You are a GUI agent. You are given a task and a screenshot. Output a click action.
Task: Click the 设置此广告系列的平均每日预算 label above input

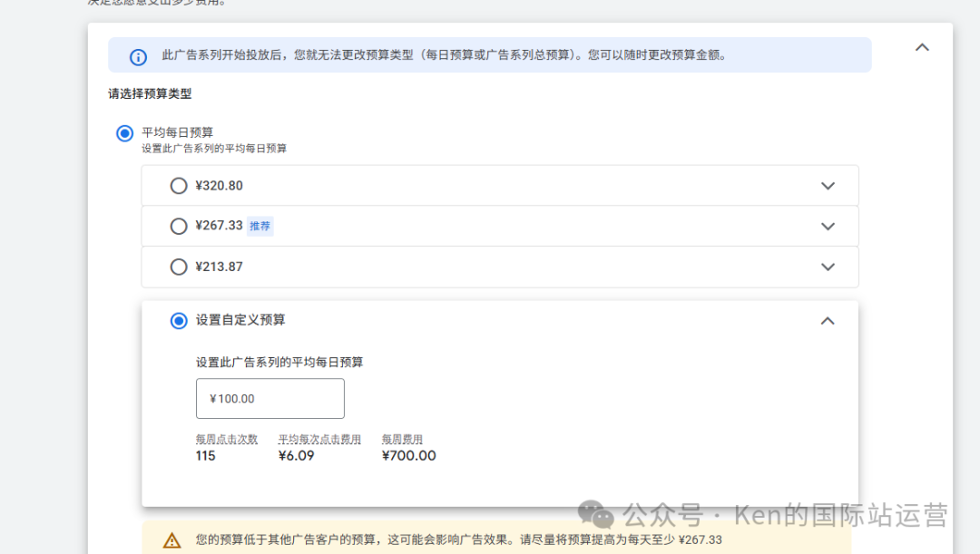click(x=279, y=363)
